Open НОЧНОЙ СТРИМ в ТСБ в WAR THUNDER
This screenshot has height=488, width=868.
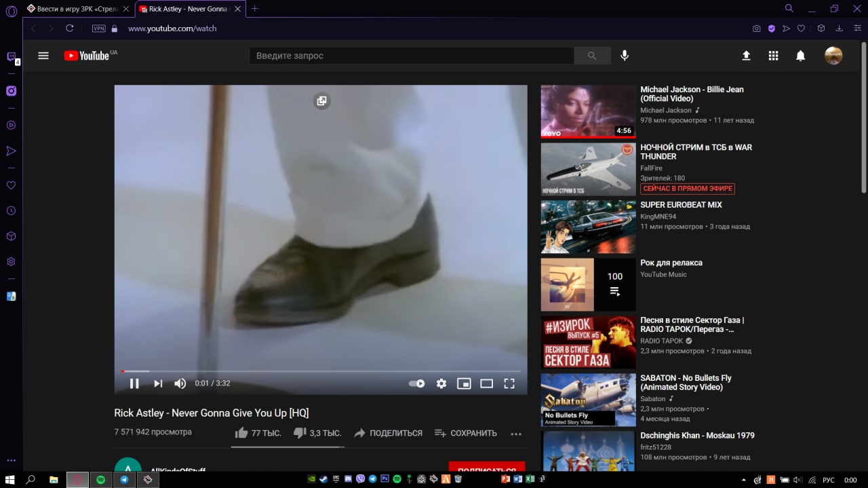click(x=696, y=151)
